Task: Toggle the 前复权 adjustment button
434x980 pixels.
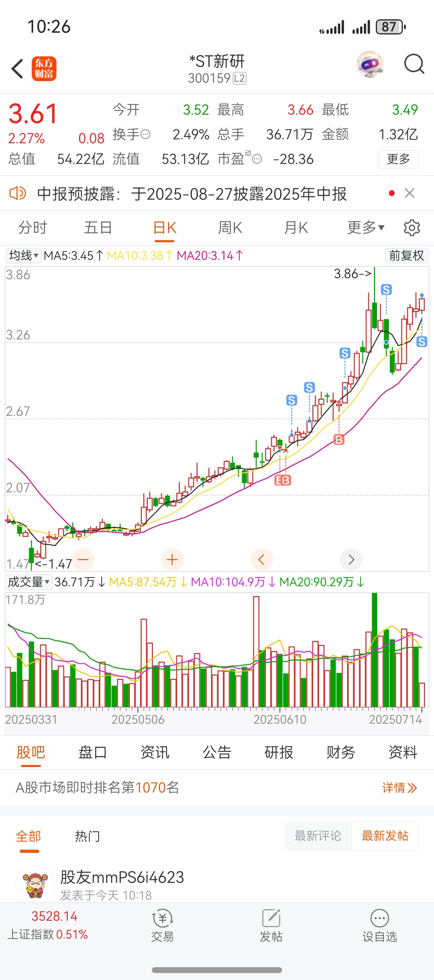Action: [x=406, y=255]
